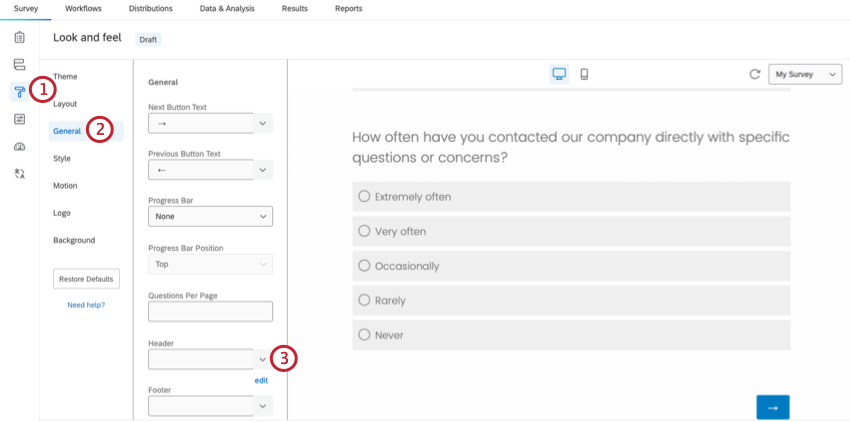The height and width of the screenshot is (422, 850).
Task: Click the Restore Defaults button
Action: click(86, 278)
